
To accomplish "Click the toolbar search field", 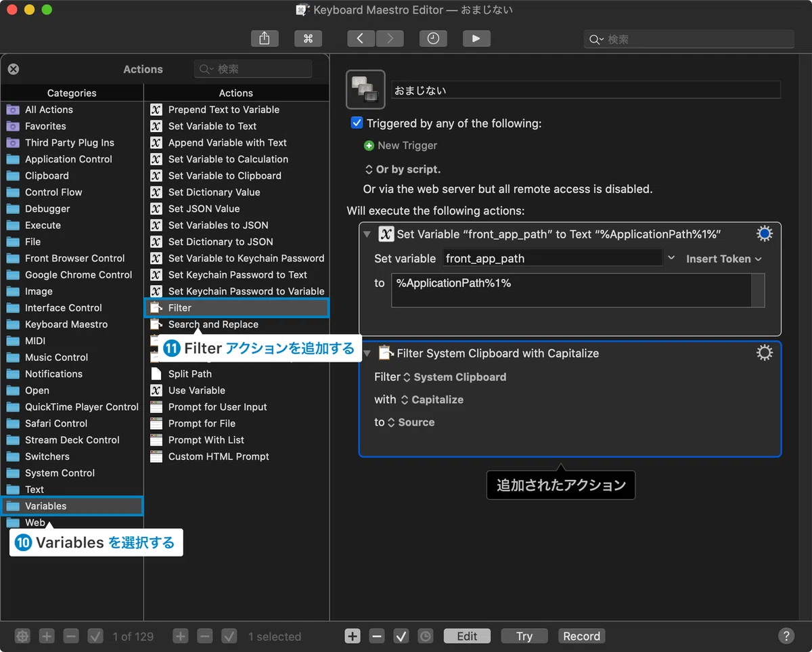I will (689, 39).
